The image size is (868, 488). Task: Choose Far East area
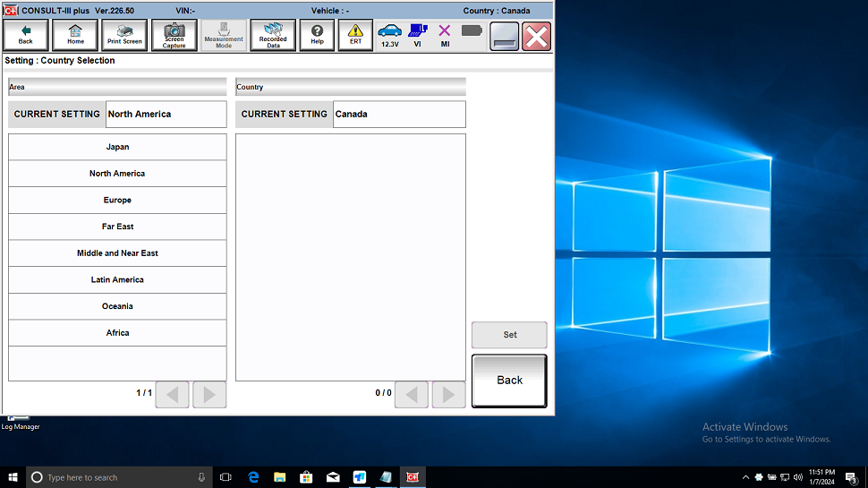[x=117, y=227]
